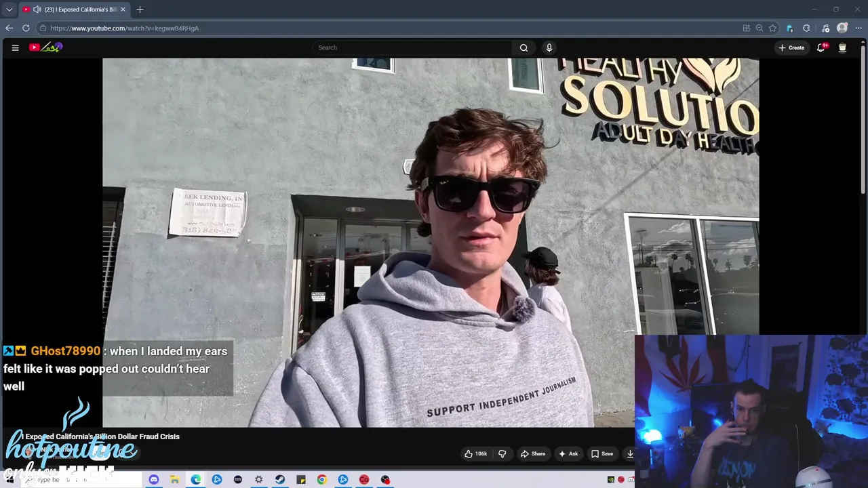Screen dimensions: 868x488
Task: Start voice search with the microphone icon
Action: (x=549, y=47)
